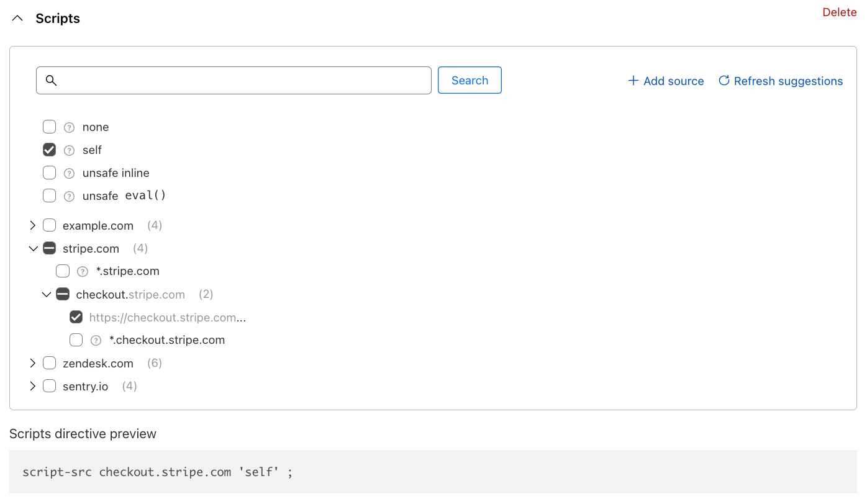Click the help icon beside unsafe eval()
The image size is (867, 504).
(x=69, y=196)
